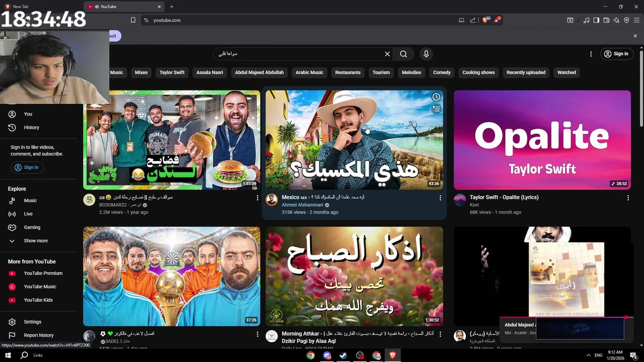The width and height of the screenshot is (644, 362).
Task: Open Kovi channel avatar icon
Action: pos(460,200)
